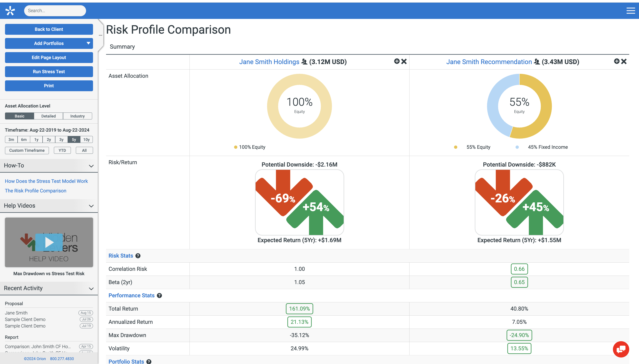Click plus icon on Jane Smith Recommendation

pyautogui.click(x=616, y=61)
